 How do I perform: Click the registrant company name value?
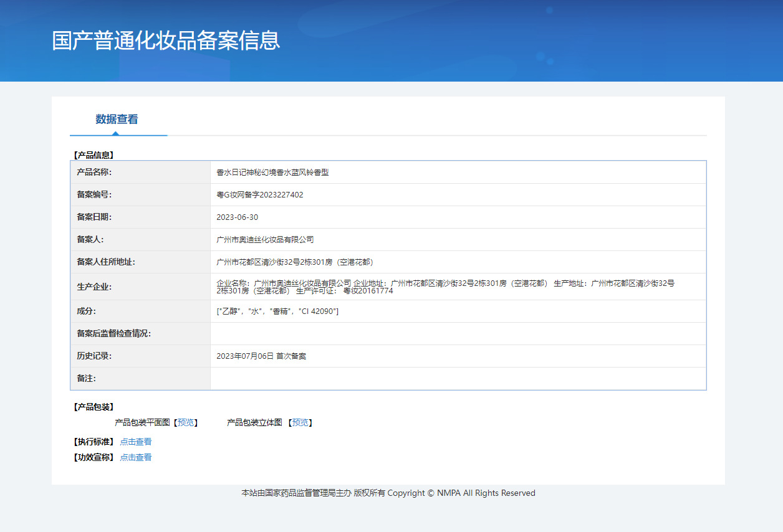tap(265, 240)
